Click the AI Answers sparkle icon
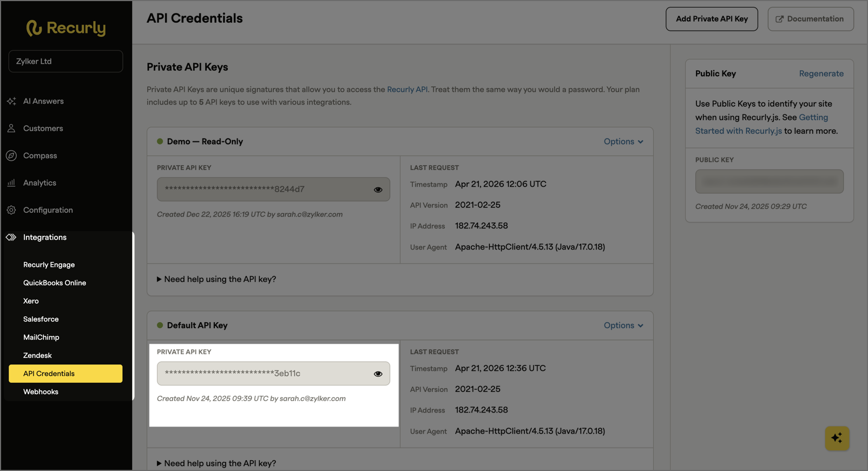 pos(11,101)
